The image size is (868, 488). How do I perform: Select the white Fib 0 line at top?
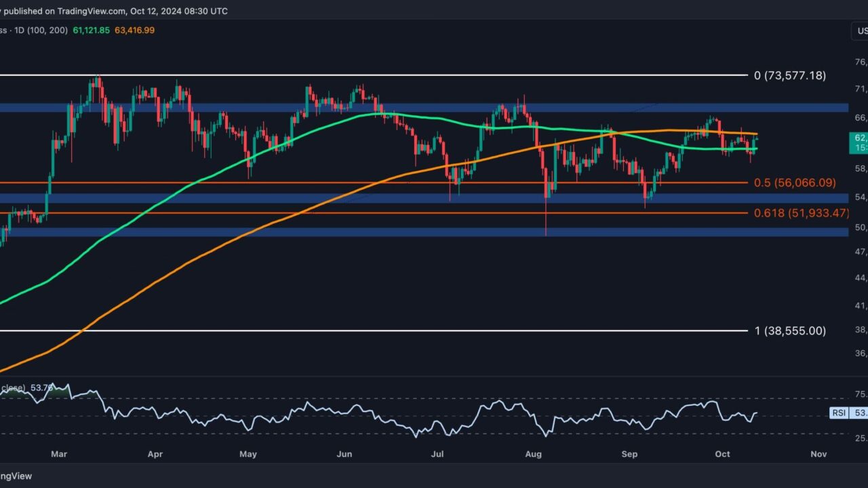pyautogui.click(x=373, y=75)
